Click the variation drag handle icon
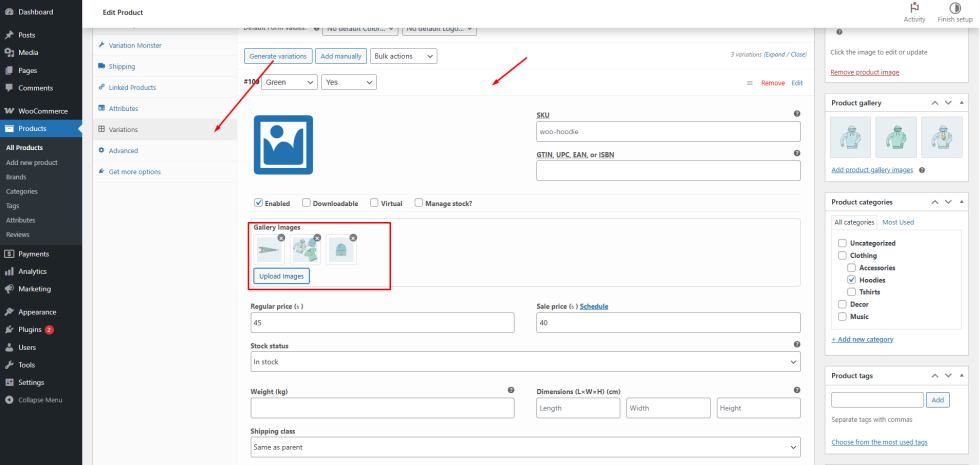 [x=749, y=83]
